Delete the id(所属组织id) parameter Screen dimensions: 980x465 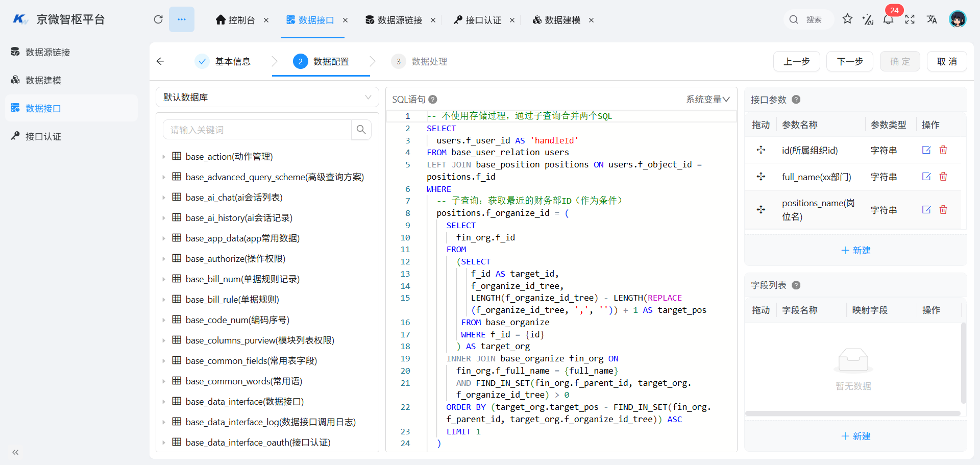click(x=943, y=150)
